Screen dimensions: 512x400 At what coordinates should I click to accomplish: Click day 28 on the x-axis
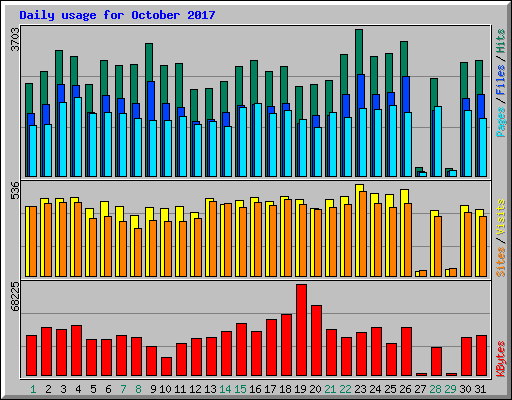coord(435,389)
